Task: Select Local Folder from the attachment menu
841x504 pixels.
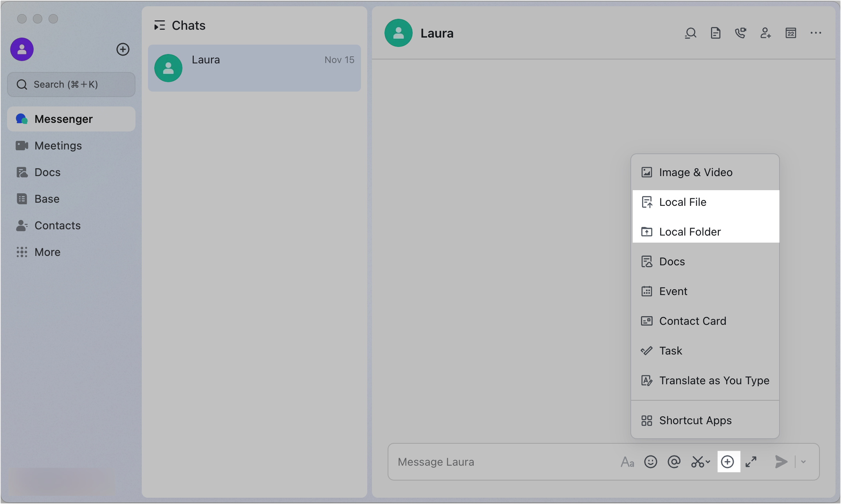Action: [690, 231]
